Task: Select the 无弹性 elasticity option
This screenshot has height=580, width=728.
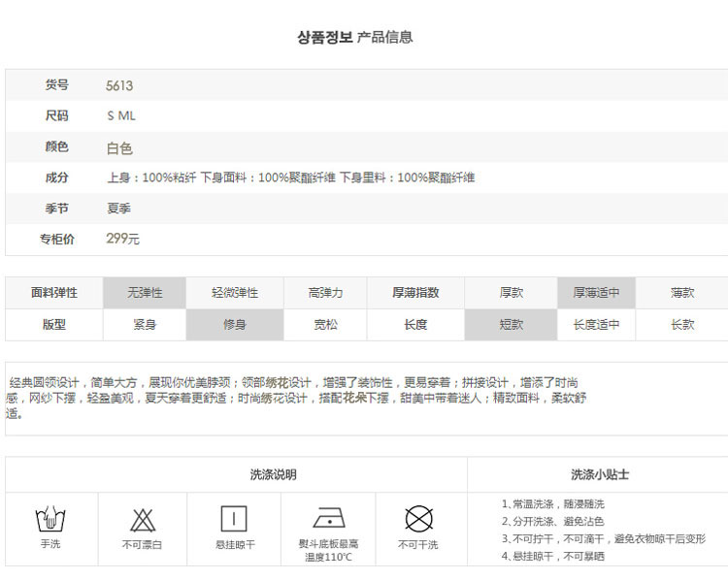Action: pyautogui.click(x=145, y=293)
